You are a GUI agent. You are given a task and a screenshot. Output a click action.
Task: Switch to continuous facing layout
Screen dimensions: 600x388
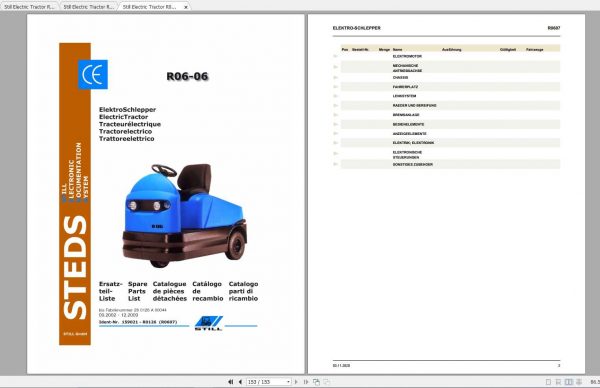(579, 382)
